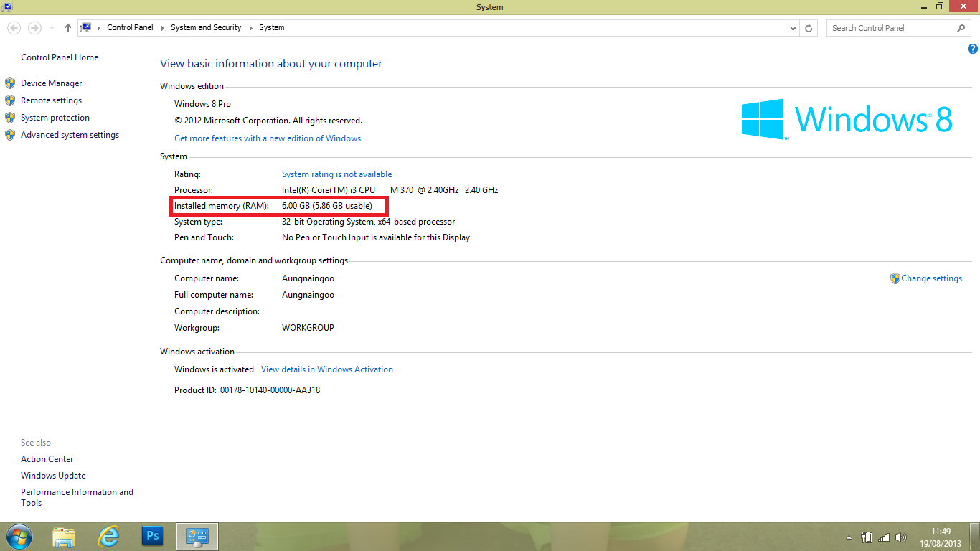980x551 pixels.
Task: Click the shield icon beside System protection
Action: point(10,118)
